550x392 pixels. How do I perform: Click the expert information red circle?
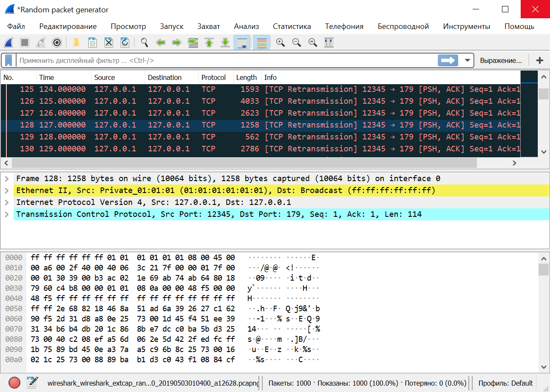(14, 383)
